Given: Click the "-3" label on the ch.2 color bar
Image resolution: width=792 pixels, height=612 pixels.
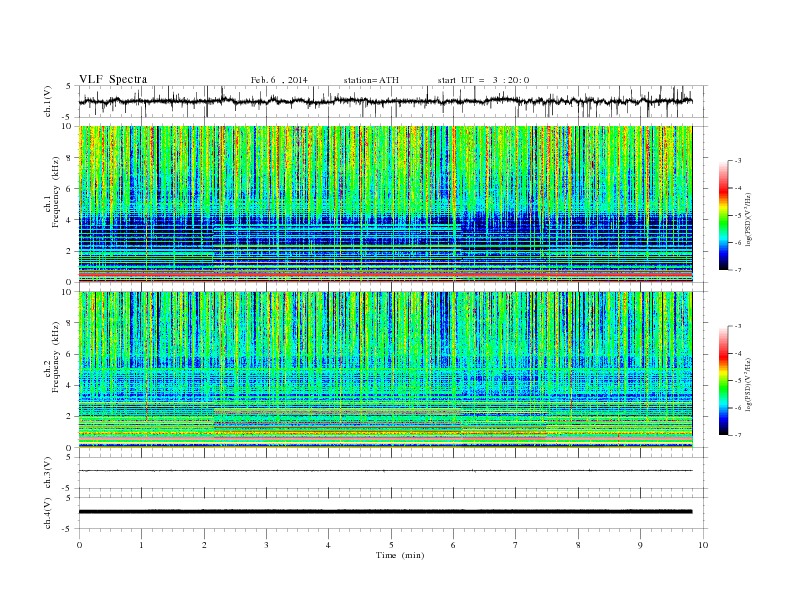Looking at the screenshot, I should click(x=738, y=327).
